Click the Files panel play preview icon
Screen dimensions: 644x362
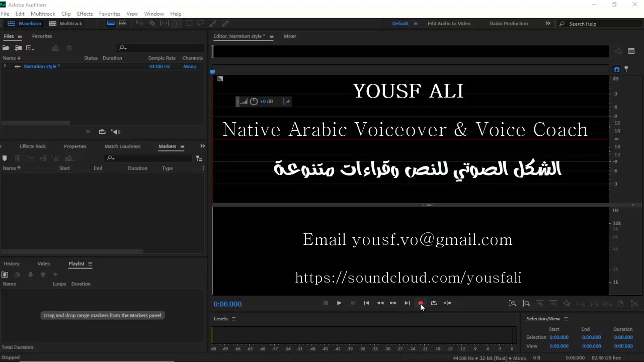click(x=88, y=132)
